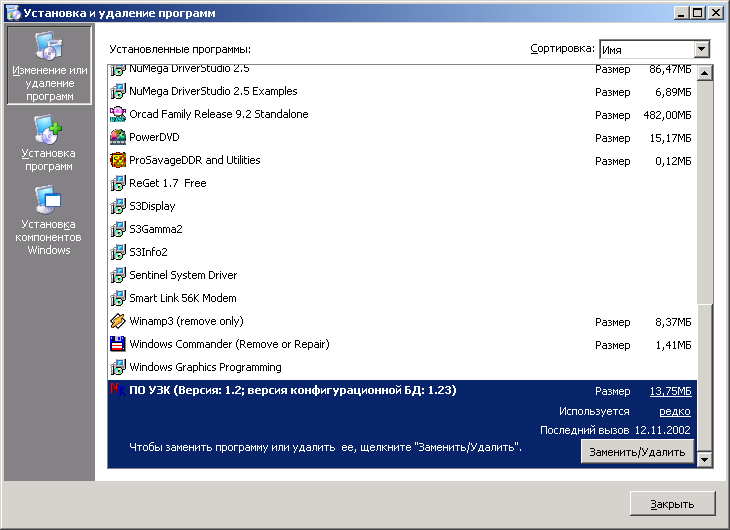Click the list scrollbar up arrow
The height and width of the screenshot is (530, 730).
pyautogui.click(x=705, y=73)
